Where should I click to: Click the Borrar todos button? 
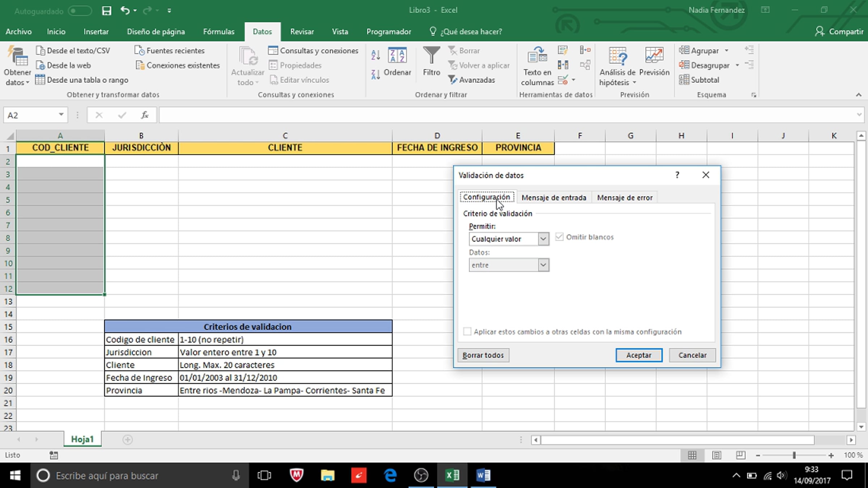(x=483, y=355)
